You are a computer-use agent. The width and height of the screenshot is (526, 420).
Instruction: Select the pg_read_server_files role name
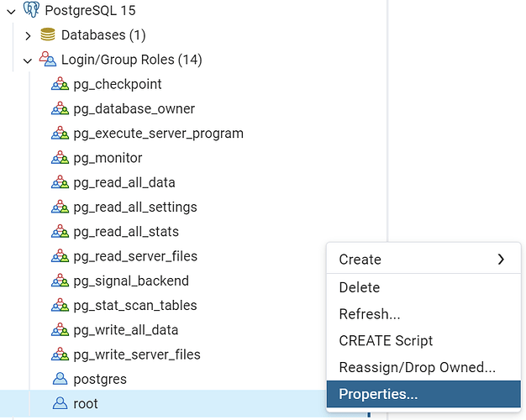pos(135,257)
